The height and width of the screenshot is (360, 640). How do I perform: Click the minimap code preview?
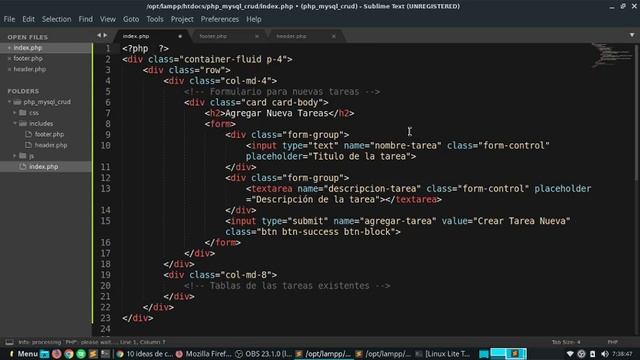coord(611,55)
